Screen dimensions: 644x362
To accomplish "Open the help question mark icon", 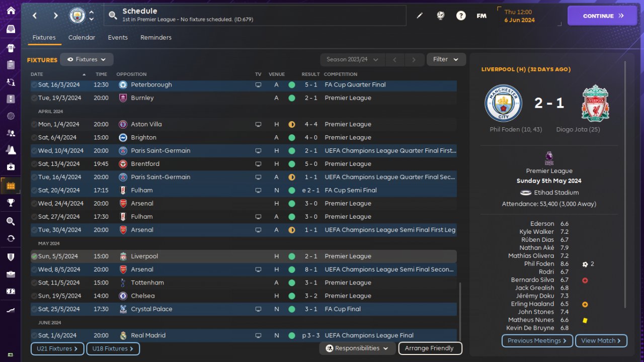I will pyautogui.click(x=461, y=16).
